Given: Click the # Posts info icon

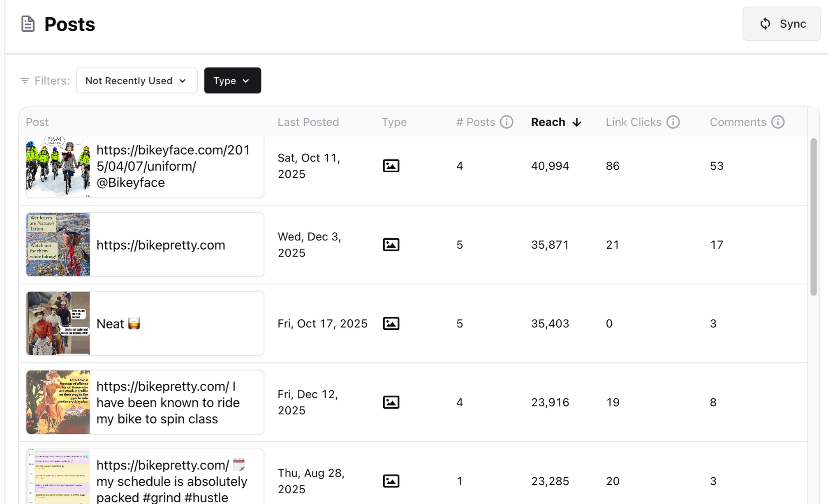Looking at the screenshot, I should coord(507,122).
